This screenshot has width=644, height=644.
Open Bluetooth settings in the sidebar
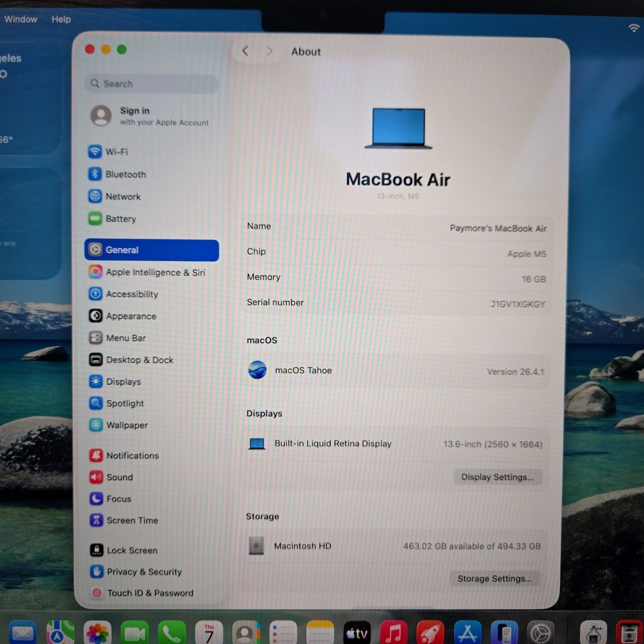(117, 174)
